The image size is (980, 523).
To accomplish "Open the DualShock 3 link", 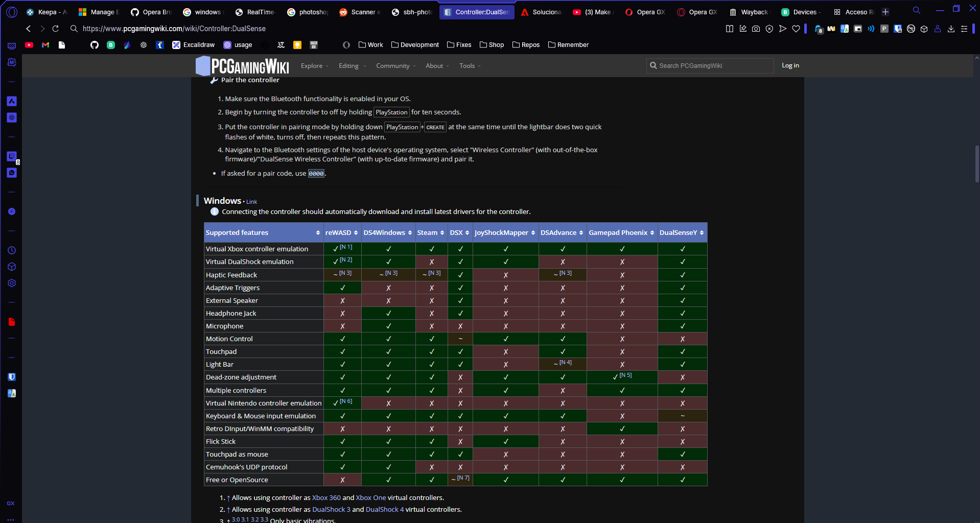I will point(331,509).
